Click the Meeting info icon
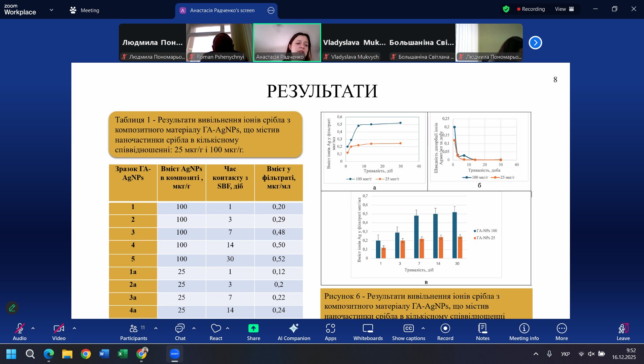This screenshot has width=644, height=364. pyautogui.click(x=524, y=332)
